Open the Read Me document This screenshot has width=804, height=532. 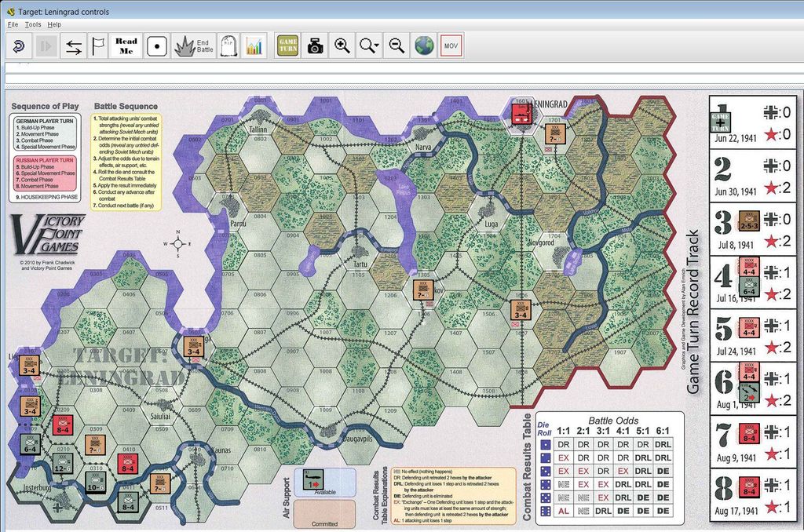point(126,45)
